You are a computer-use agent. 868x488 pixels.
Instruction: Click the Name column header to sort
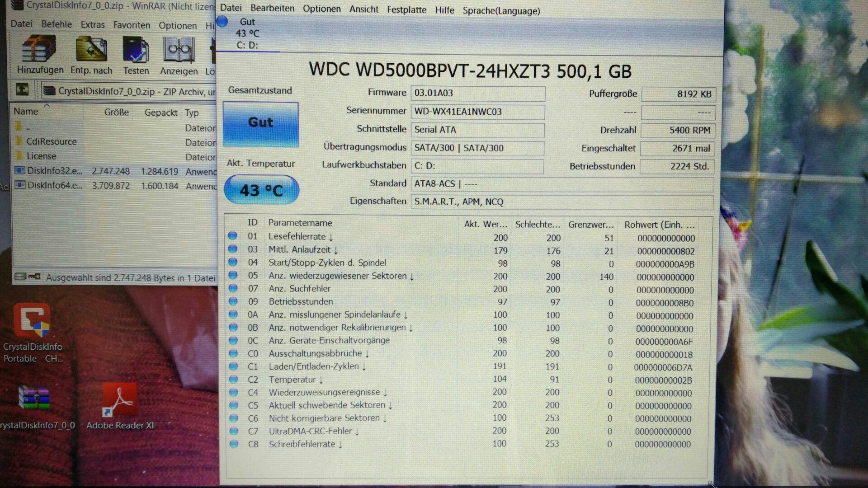click(26, 111)
